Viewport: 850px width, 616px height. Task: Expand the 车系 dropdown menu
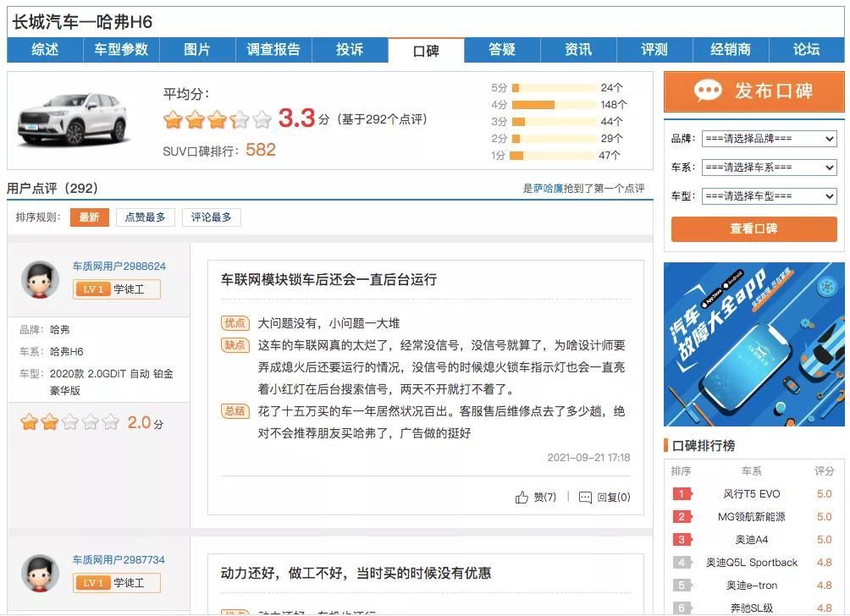click(771, 168)
